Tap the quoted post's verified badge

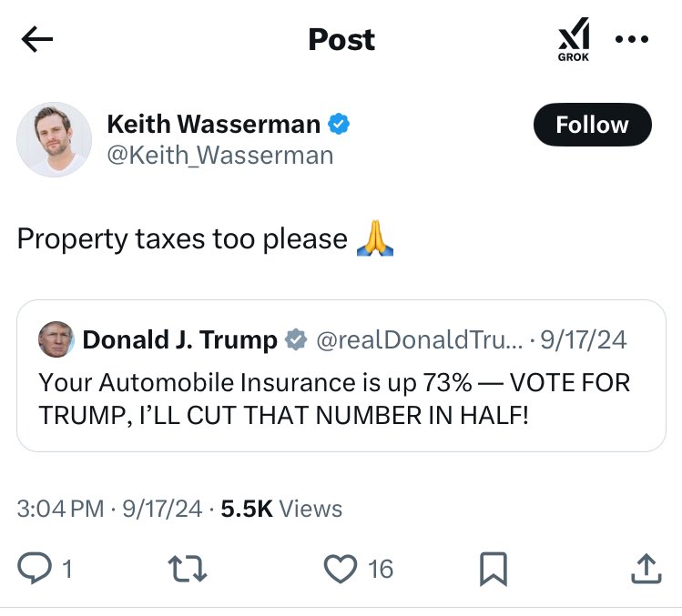pos(296,341)
